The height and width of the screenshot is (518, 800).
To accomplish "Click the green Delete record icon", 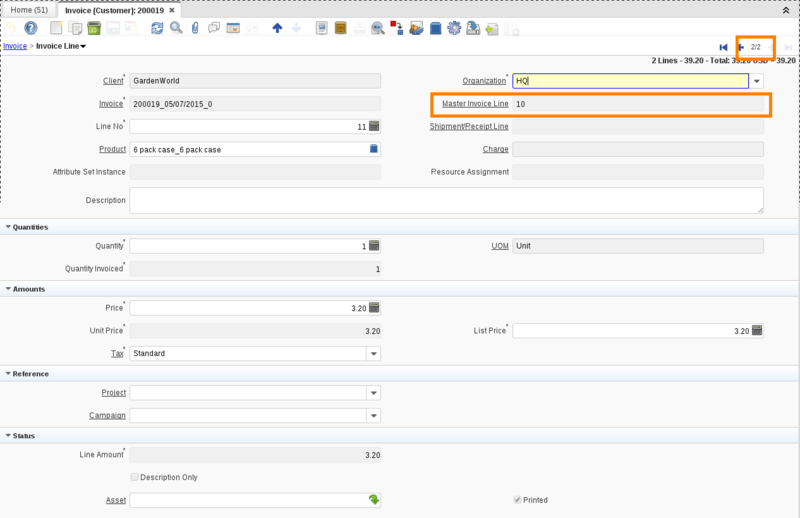I will click(94, 28).
